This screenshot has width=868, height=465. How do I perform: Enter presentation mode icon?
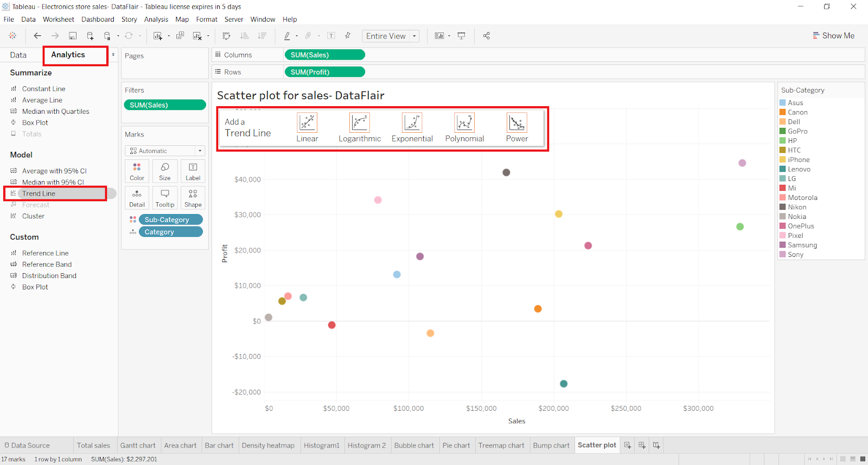point(462,36)
